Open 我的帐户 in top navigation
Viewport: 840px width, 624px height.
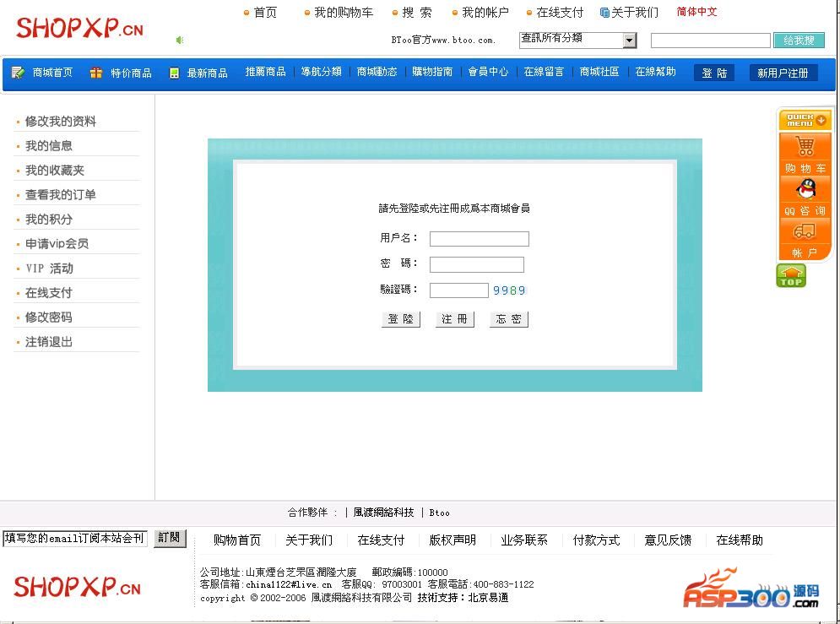pyautogui.click(x=485, y=13)
